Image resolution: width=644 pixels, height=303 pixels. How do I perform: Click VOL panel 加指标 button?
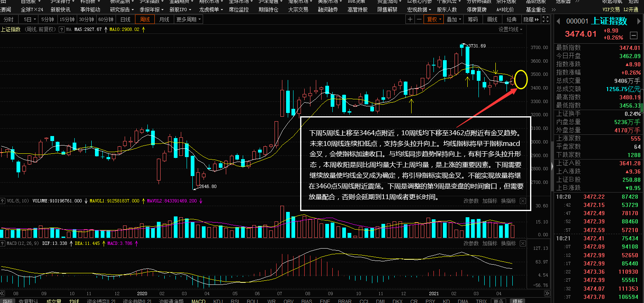pyautogui.click(x=490, y=201)
